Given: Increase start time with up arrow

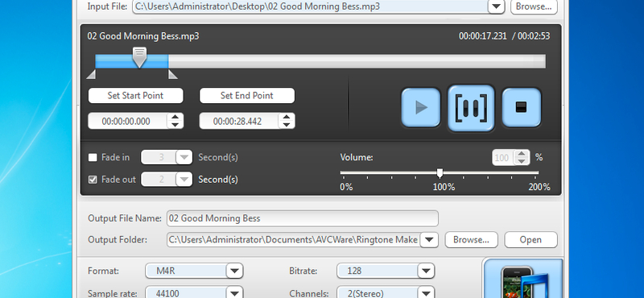Looking at the screenshot, I should click(x=175, y=118).
